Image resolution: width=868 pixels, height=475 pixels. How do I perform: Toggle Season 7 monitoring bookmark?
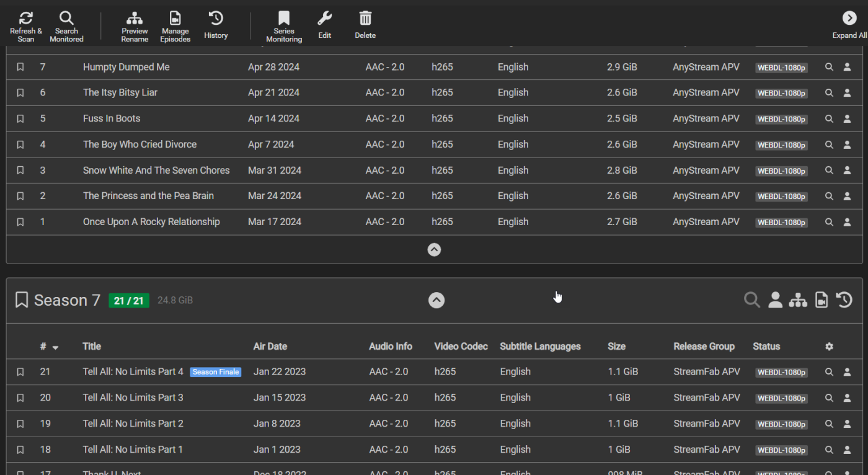[22, 301]
